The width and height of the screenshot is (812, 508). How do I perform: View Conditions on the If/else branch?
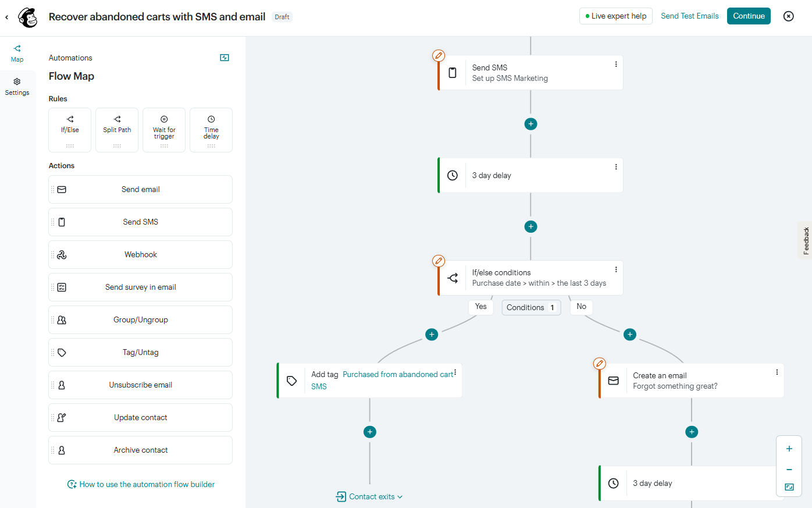[530, 307]
